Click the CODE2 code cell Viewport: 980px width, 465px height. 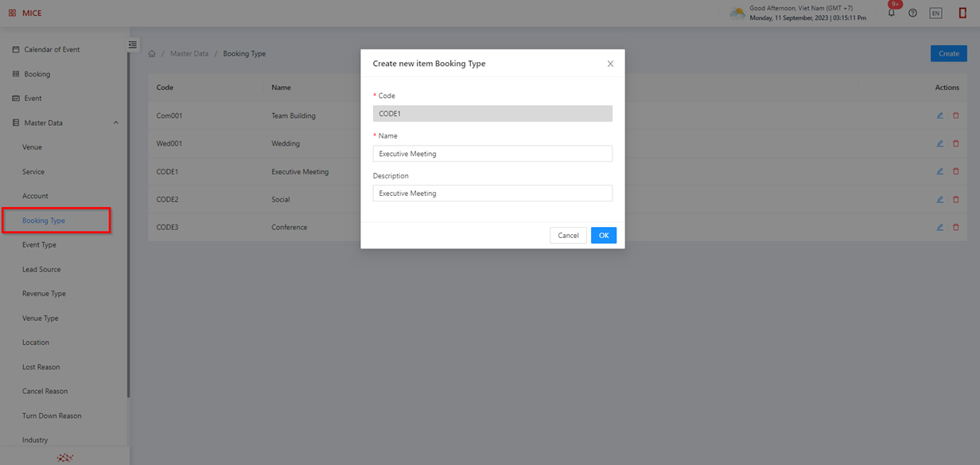167,199
